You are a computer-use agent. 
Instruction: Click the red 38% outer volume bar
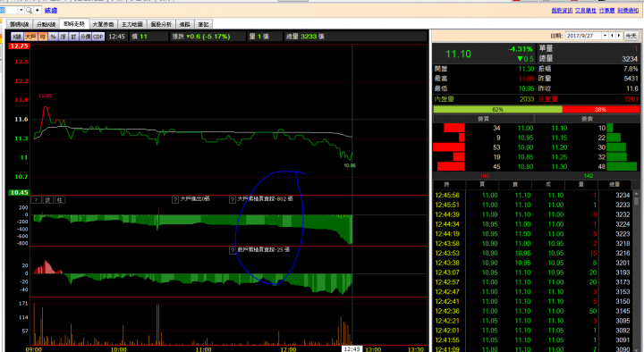601,110
